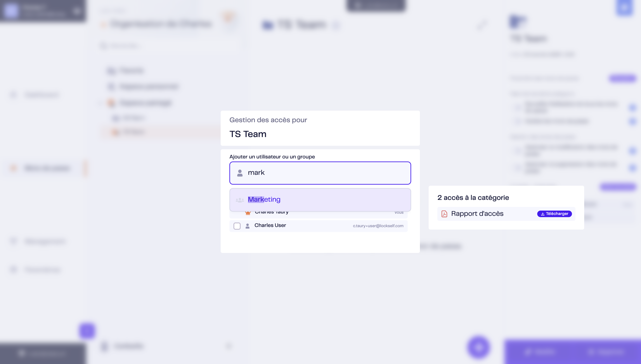Screen dimensions: 641x364
Task: Click the person icon inside search field
Action: 240,173
